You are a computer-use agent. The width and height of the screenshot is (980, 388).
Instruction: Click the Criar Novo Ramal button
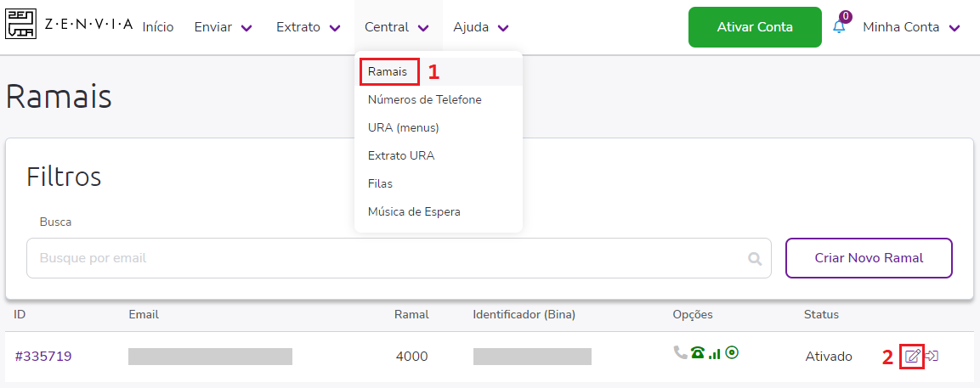[869, 258]
